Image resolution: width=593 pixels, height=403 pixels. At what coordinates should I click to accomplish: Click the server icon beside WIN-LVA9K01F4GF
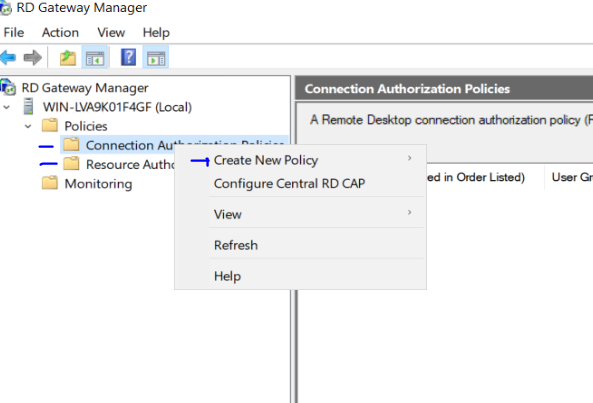point(28,107)
